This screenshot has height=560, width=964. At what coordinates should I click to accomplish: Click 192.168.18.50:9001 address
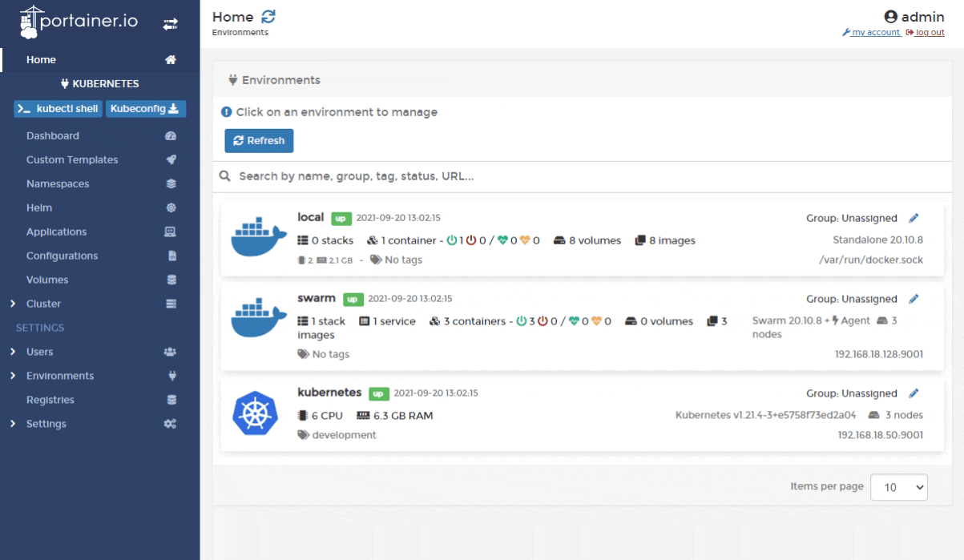[881, 435]
